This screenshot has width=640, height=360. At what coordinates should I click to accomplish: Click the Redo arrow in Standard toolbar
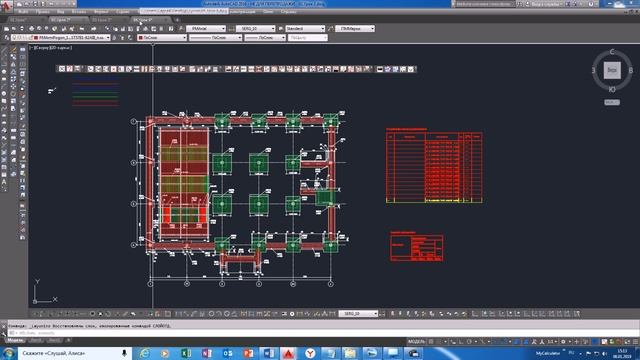[x=93, y=29]
